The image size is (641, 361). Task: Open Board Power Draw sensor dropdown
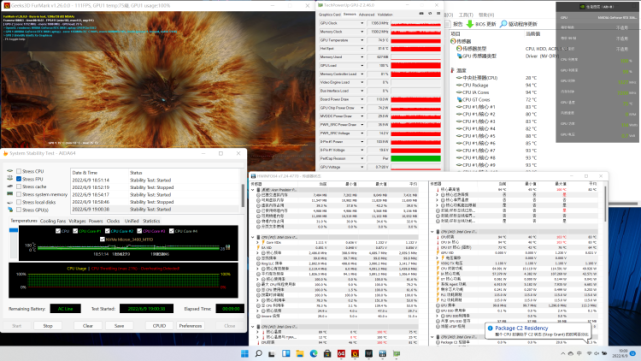(362, 99)
